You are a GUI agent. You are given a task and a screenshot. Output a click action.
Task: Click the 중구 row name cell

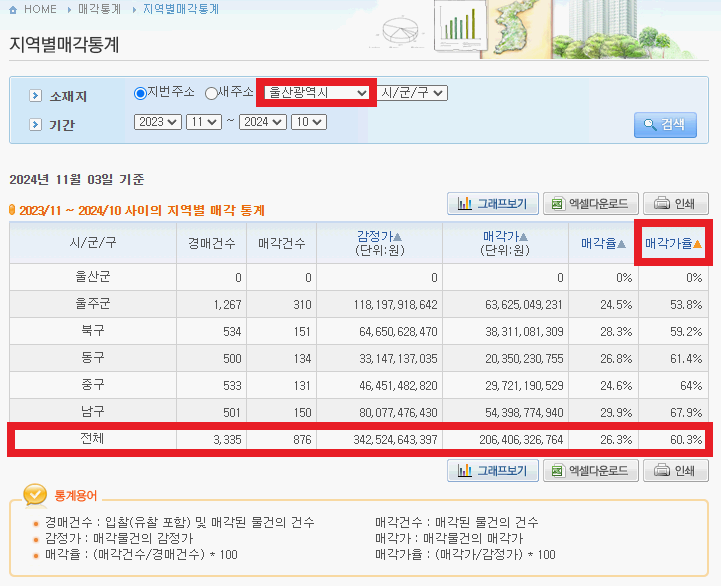pos(93,385)
